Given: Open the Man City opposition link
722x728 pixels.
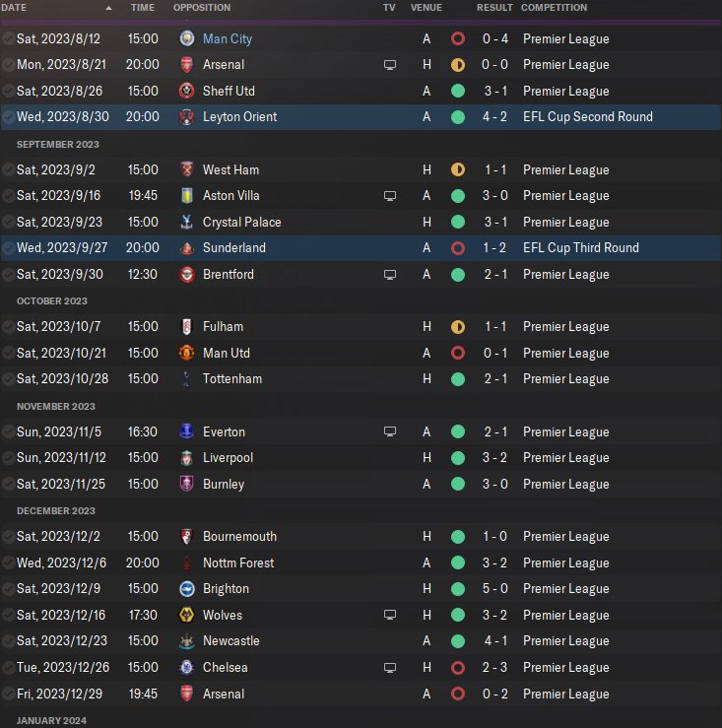Looking at the screenshot, I should point(228,39).
